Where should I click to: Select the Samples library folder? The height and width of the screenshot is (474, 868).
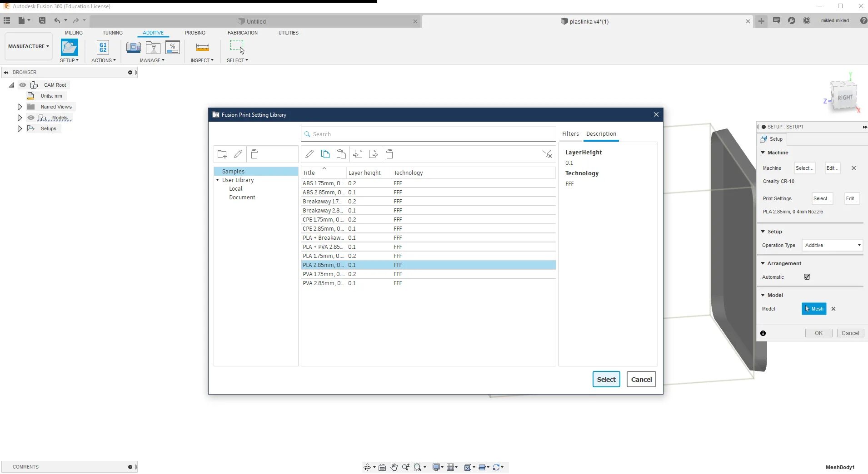click(x=256, y=172)
